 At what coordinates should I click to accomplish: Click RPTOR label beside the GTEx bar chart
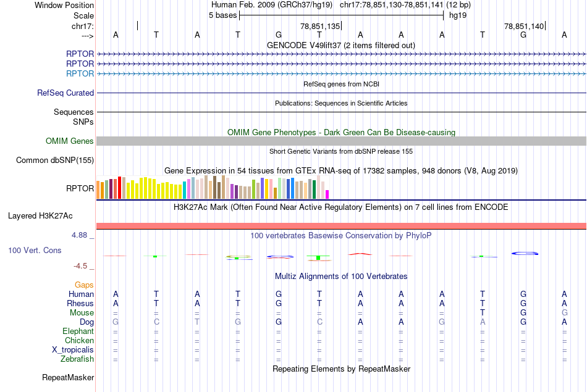[80, 188]
